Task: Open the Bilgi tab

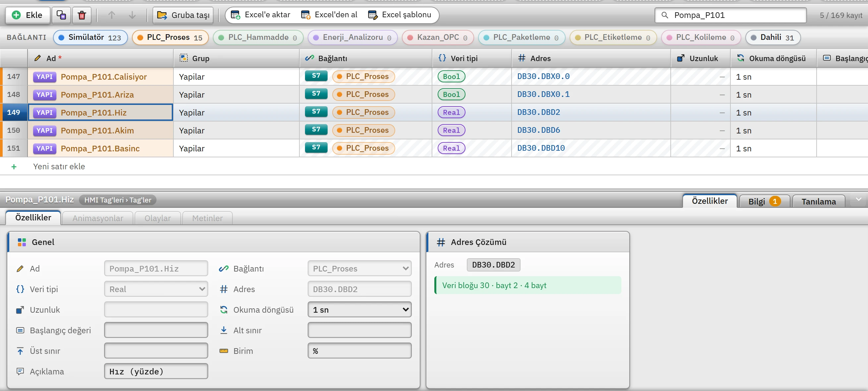Action: [x=764, y=201]
